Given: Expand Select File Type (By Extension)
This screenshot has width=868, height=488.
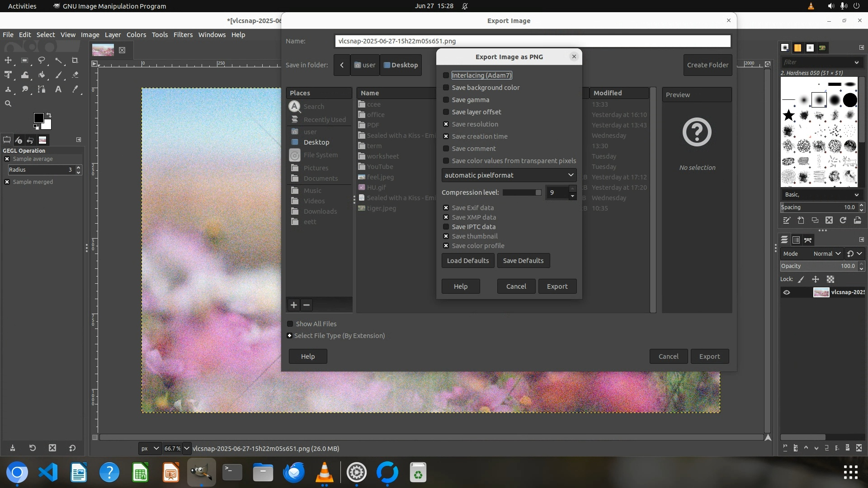Looking at the screenshot, I should point(290,336).
